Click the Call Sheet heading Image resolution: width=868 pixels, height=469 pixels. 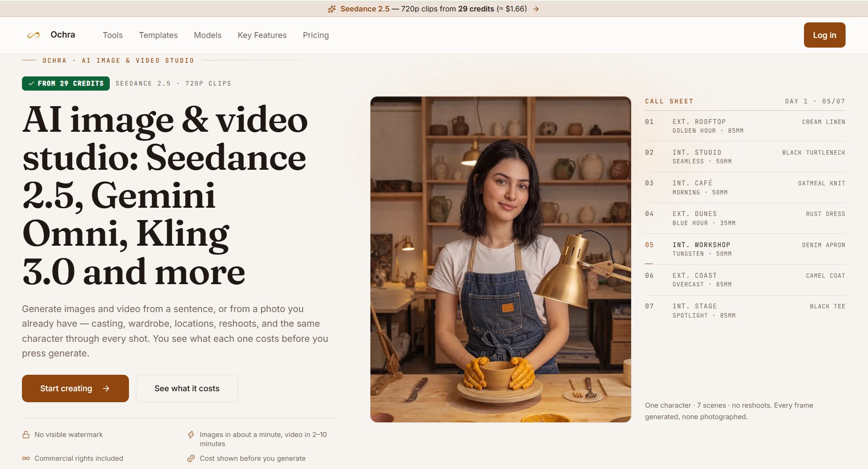[669, 101]
